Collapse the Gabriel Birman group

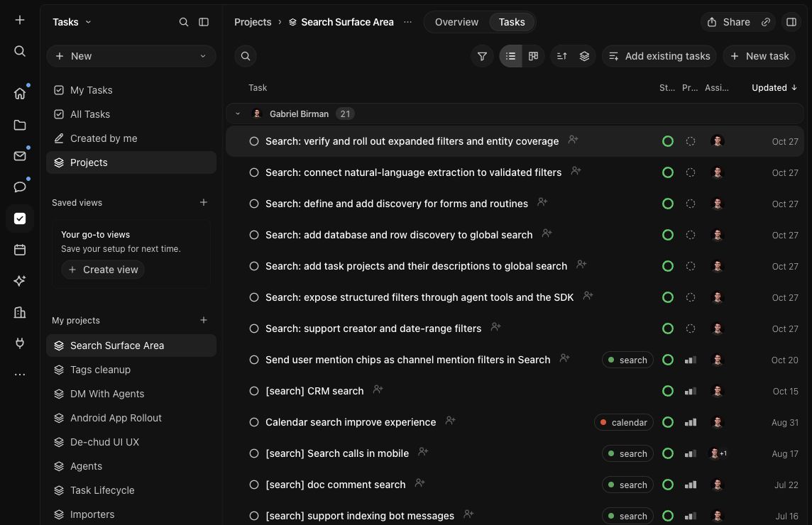238,114
